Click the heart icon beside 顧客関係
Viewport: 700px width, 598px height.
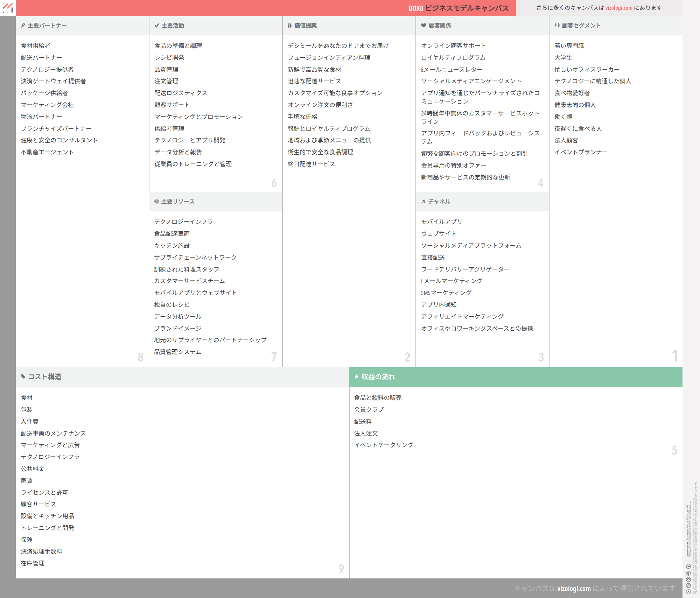pyautogui.click(x=423, y=26)
